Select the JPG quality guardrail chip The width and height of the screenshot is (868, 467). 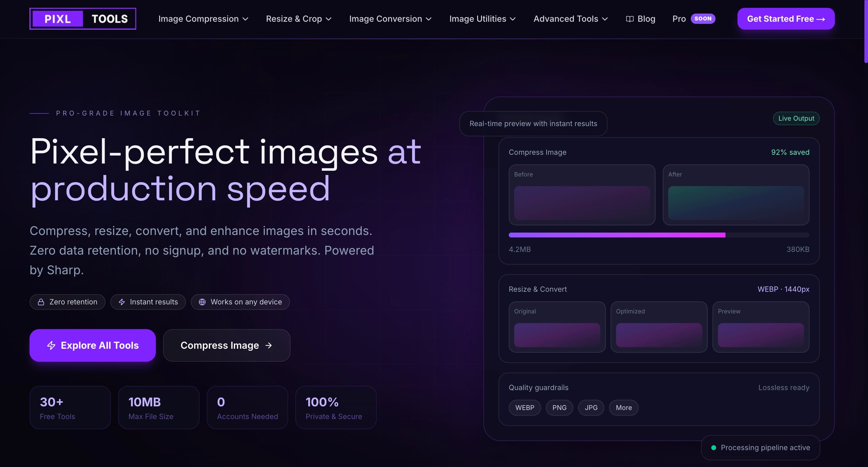pyautogui.click(x=591, y=407)
